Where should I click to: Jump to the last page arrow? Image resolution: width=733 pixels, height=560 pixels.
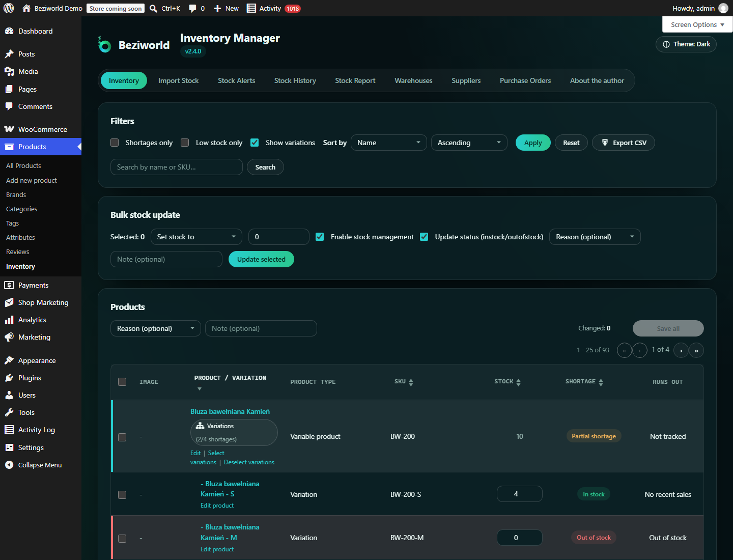pyautogui.click(x=696, y=350)
